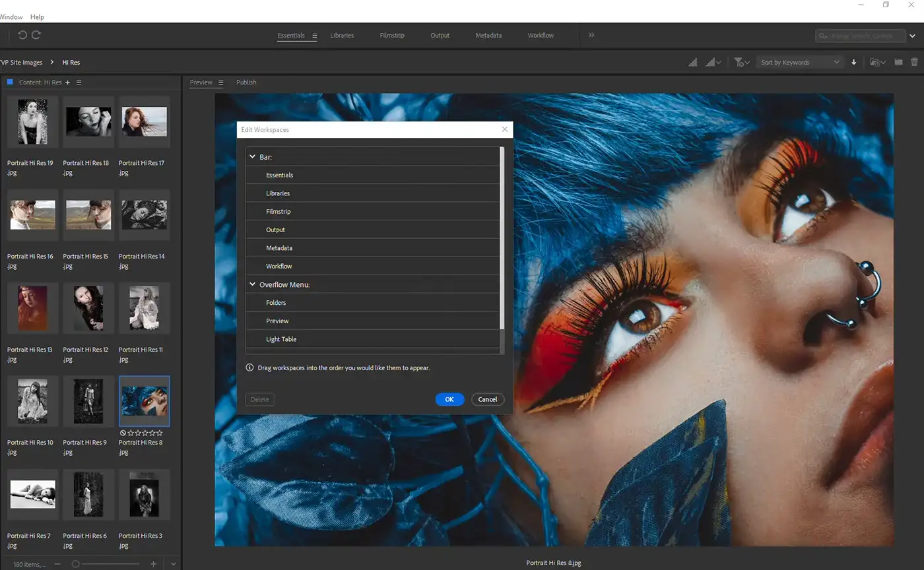This screenshot has height=570, width=924.
Task: Click the rotate counterclockwise icon
Action: [x=22, y=35]
